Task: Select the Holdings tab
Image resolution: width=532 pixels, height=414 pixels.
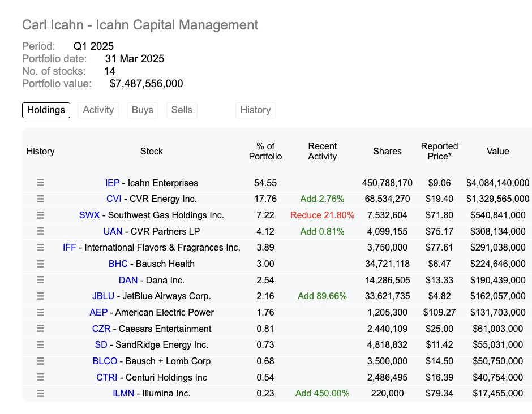Action: 46,110
